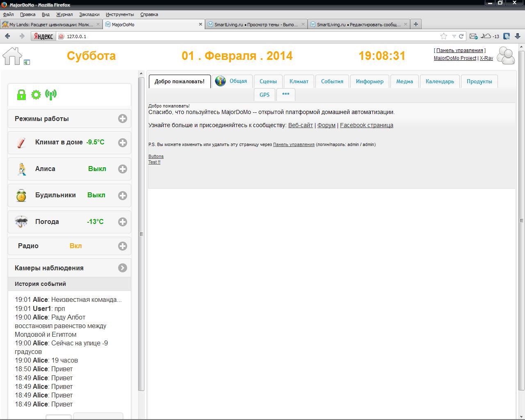Image resolution: width=525 pixels, height=420 pixels.
Task: Click the home house icon
Action: click(x=12, y=56)
